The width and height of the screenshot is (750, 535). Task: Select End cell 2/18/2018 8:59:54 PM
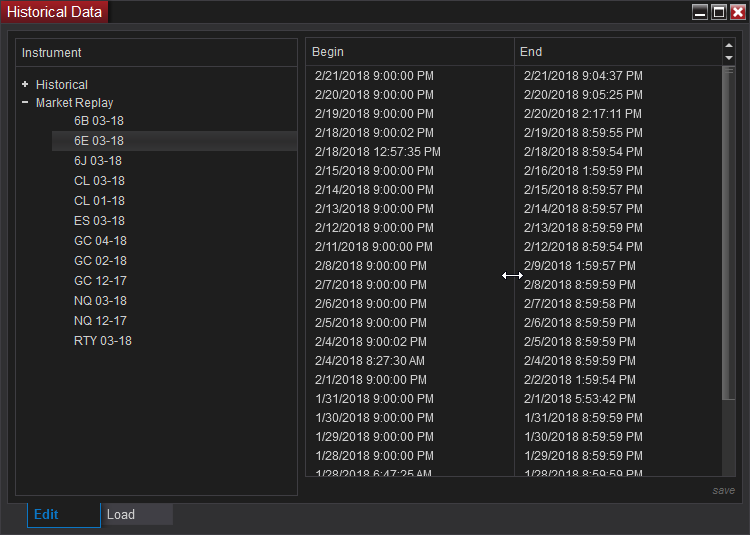(583, 152)
